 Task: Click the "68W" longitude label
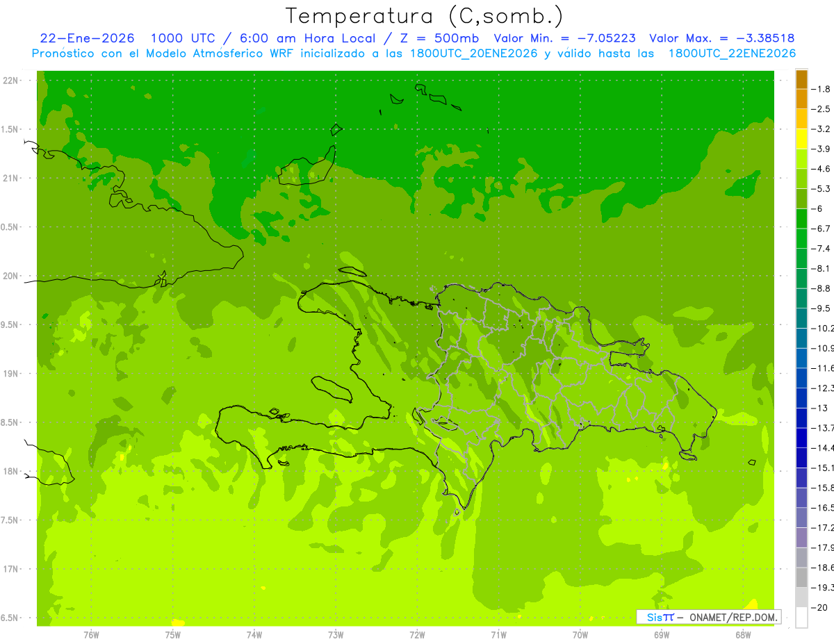(x=743, y=635)
